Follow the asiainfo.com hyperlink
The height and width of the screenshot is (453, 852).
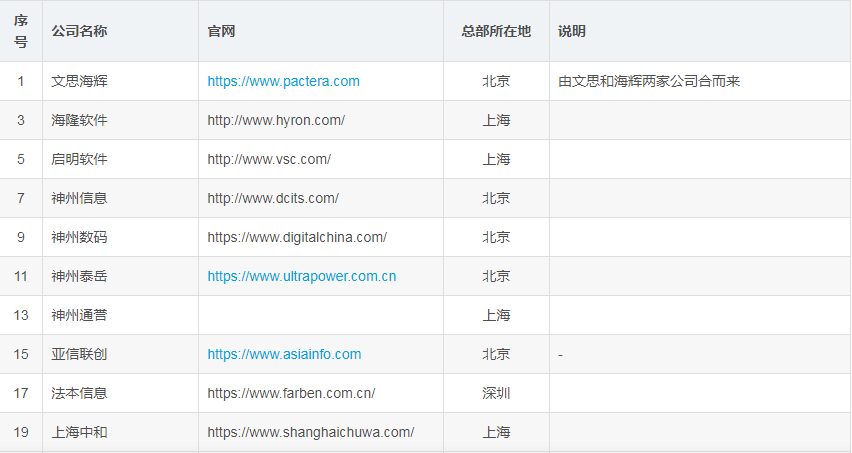(x=284, y=355)
